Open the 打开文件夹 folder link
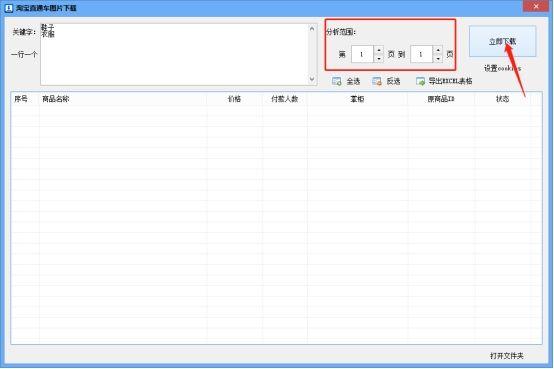Image resolution: width=554 pixels, height=369 pixels. click(x=507, y=356)
